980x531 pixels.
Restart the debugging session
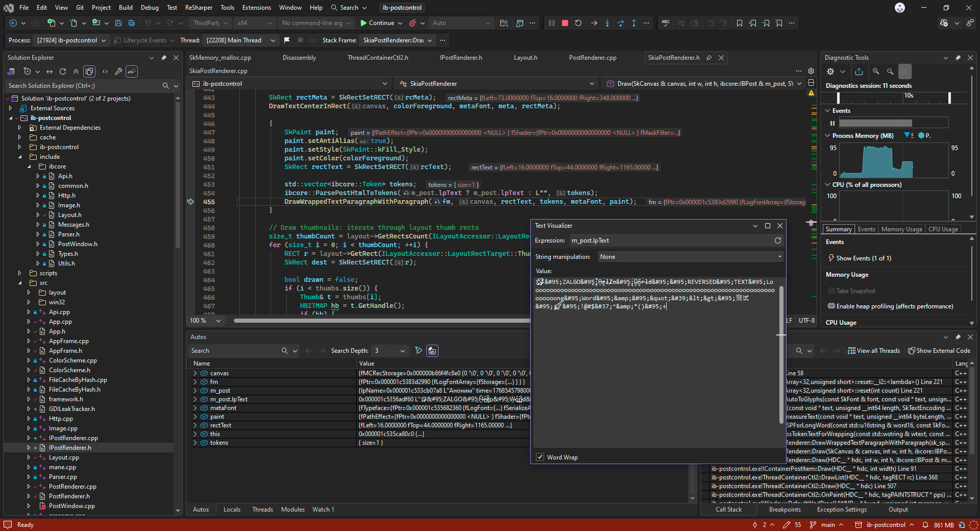[x=578, y=23]
